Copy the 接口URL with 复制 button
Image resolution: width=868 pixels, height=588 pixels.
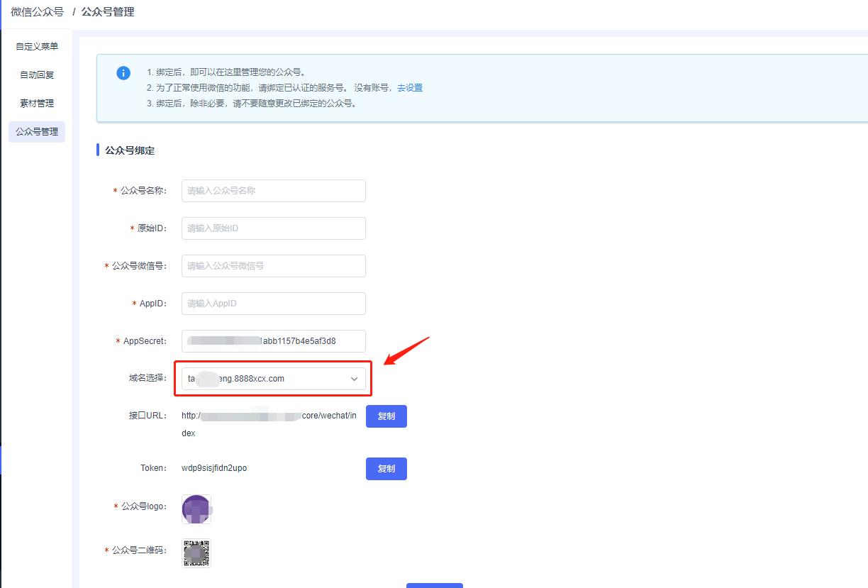pyautogui.click(x=386, y=416)
